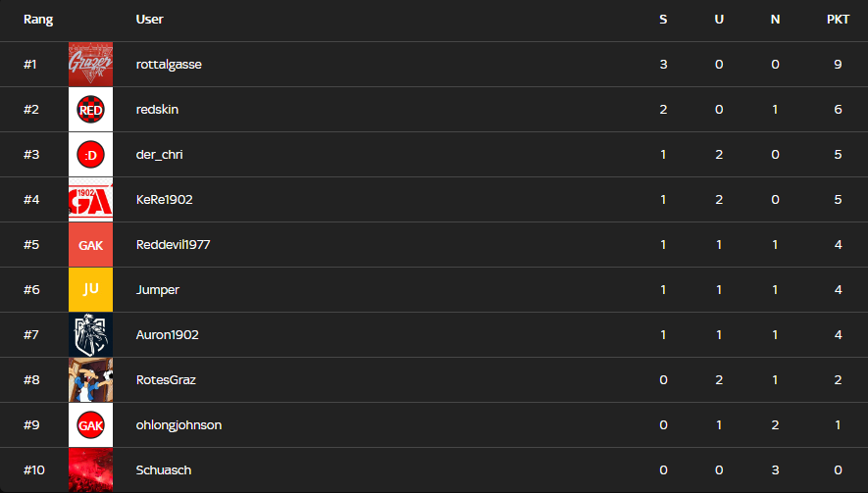Select the der_chri username
The width and height of the screenshot is (868, 493).
coord(160,155)
